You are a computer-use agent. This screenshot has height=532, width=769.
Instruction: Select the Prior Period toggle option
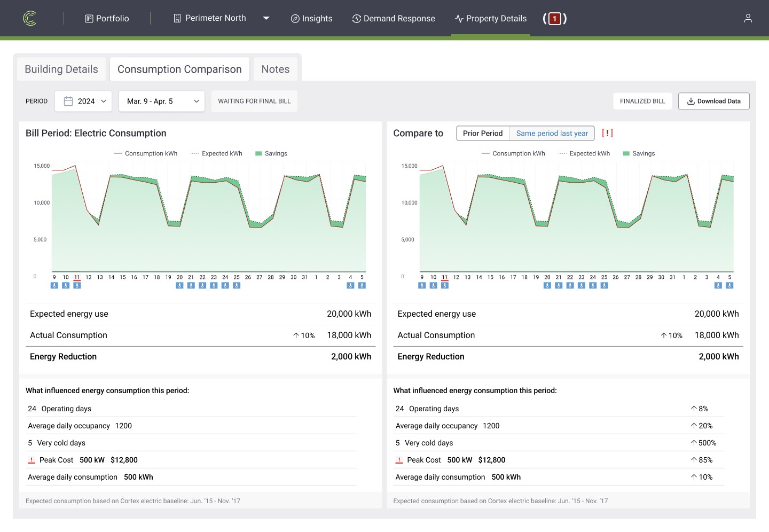coord(483,134)
